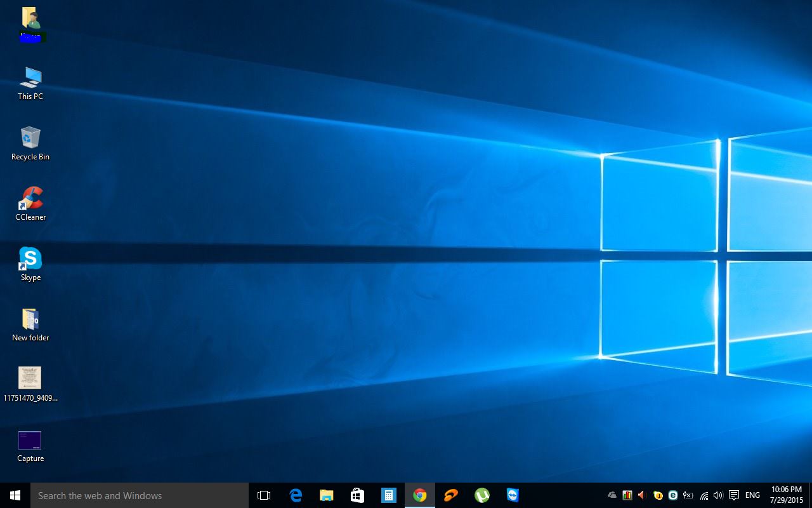The image size is (812, 508).
Task: Open the Windows Store taskbar icon
Action: pos(358,495)
